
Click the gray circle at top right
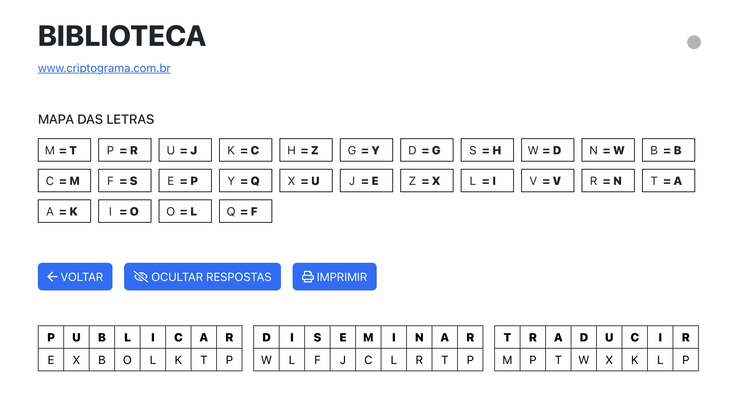coord(694,42)
